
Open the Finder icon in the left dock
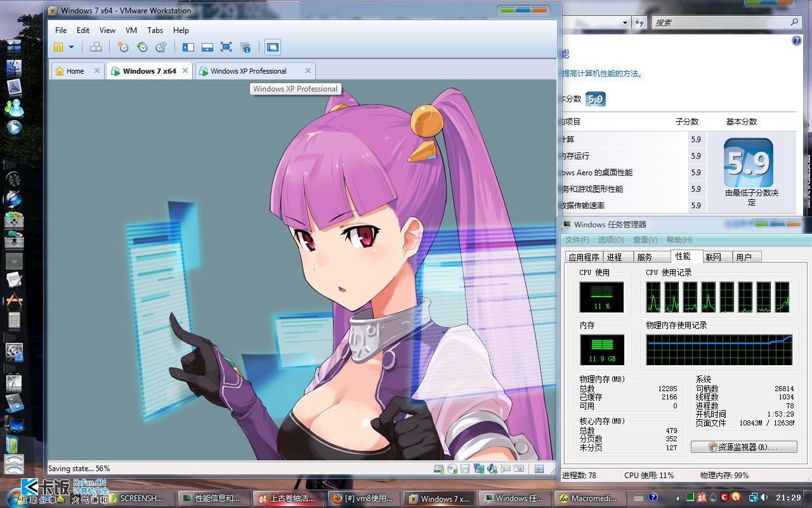[x=14, y=67]
